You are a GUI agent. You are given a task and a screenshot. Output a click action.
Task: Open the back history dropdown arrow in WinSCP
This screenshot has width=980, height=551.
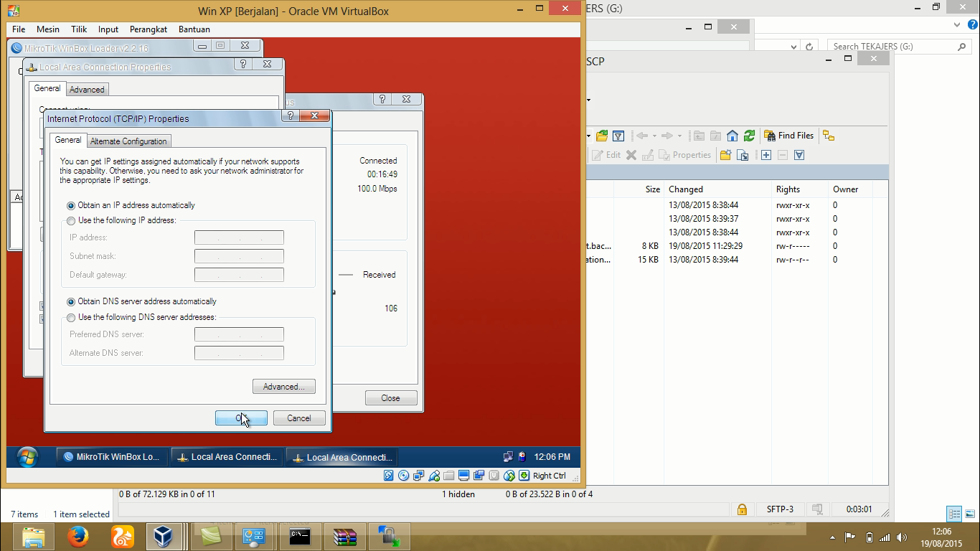[x=654, y=136]
